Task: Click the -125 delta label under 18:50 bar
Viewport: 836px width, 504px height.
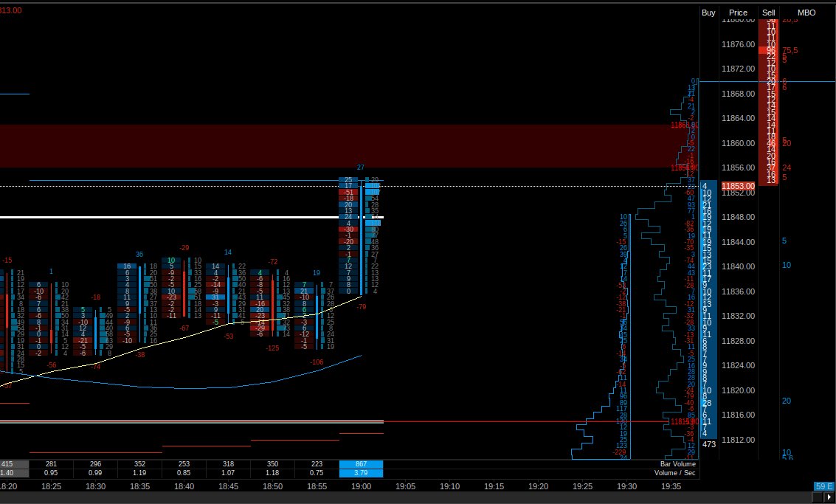Action: (272, 348)
